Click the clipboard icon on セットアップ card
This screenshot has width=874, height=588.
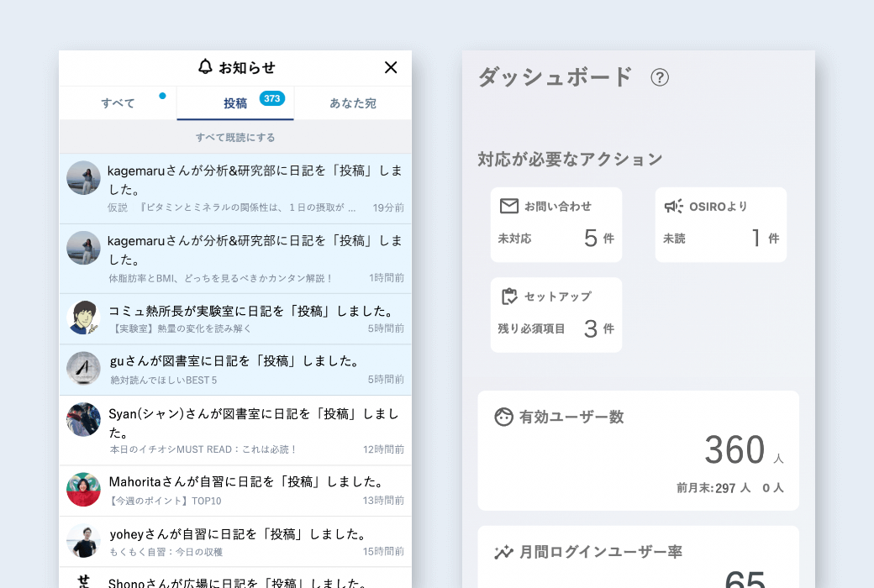coord(508,297)
